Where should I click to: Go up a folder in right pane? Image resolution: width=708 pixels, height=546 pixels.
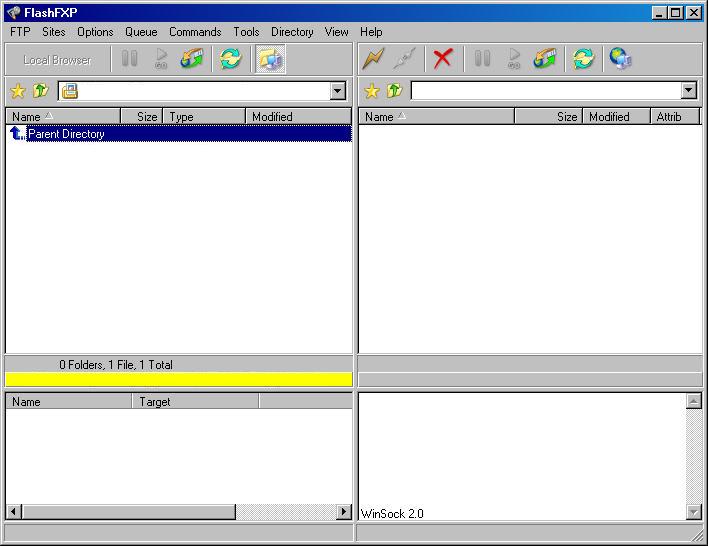(395, 91)
